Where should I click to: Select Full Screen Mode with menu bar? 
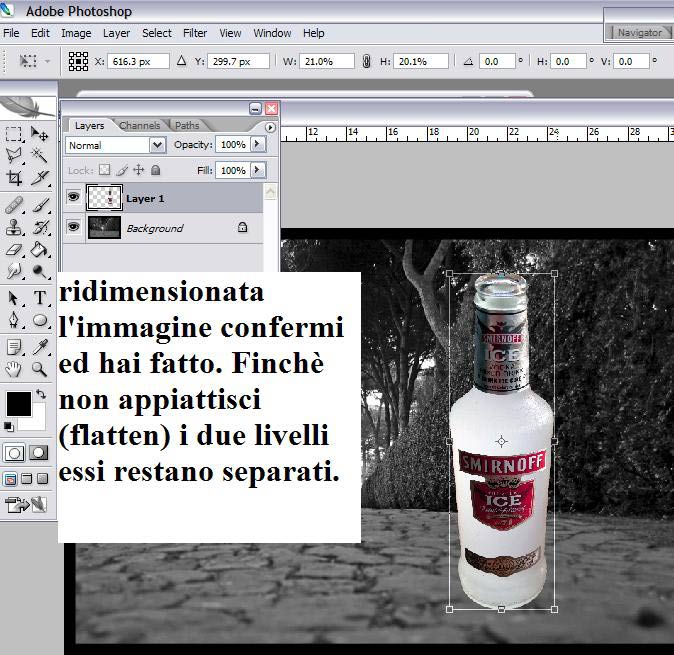(x=27, y=478)
